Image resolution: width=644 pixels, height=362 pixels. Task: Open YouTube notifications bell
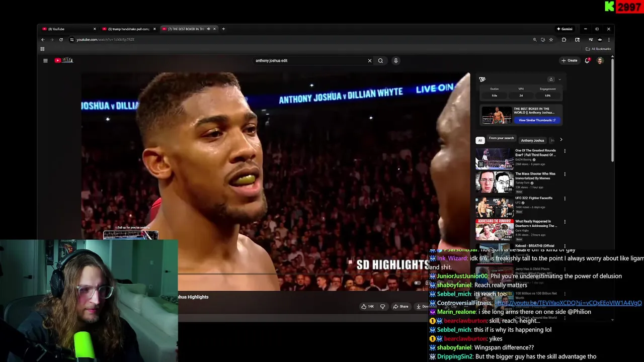[x=587, y=60]
